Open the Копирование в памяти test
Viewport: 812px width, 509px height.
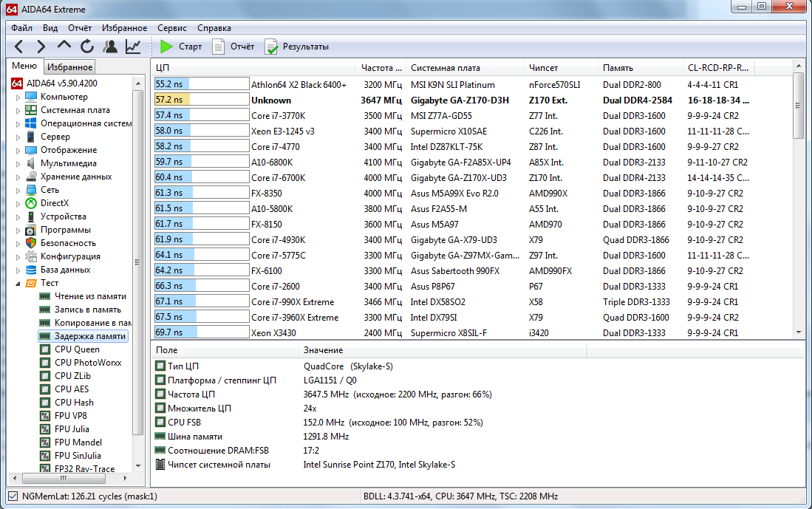[92, 323]
